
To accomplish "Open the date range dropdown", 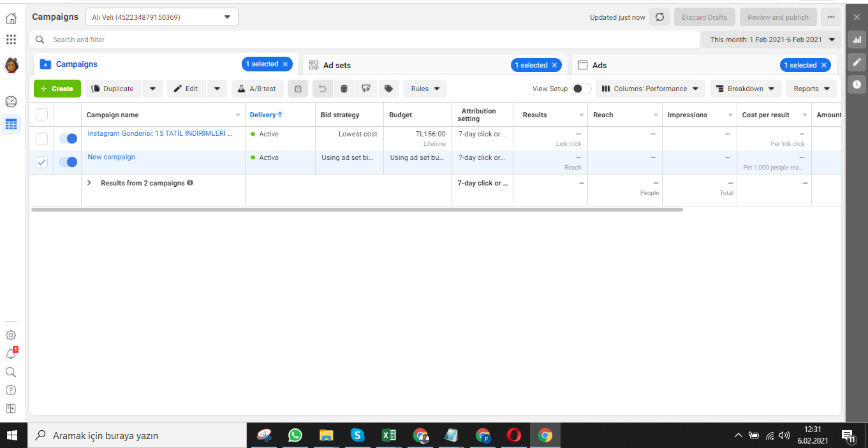I will [x=772, y=40].
